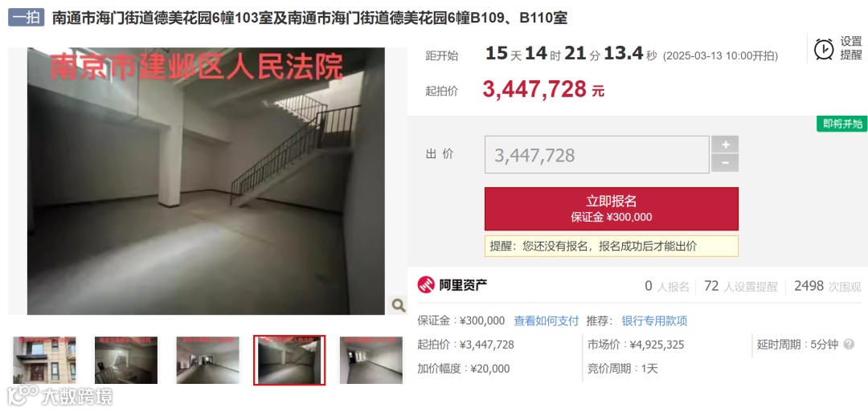Select the building exterior thumbnail
This screenshot has height=412, width=868.
[44, 360]
